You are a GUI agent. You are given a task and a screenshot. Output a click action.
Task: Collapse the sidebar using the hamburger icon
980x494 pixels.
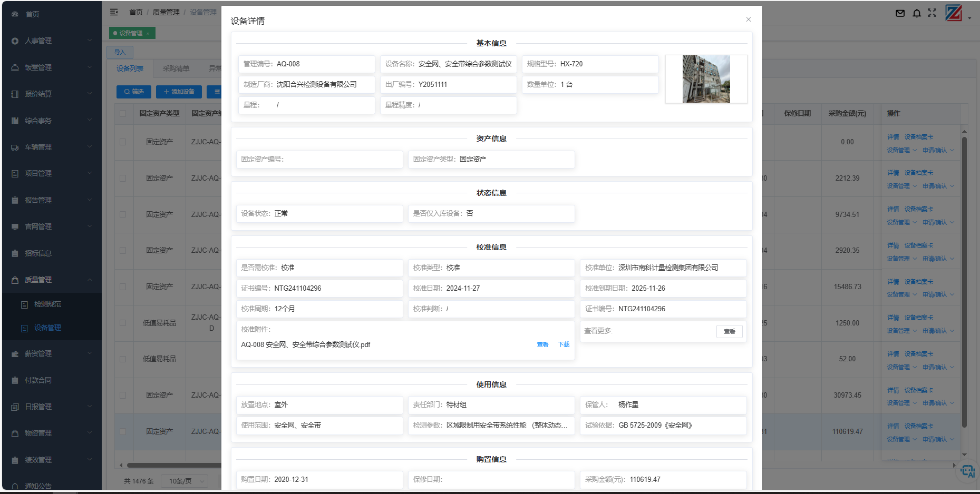pyautogui.click(x=114, y=12)
